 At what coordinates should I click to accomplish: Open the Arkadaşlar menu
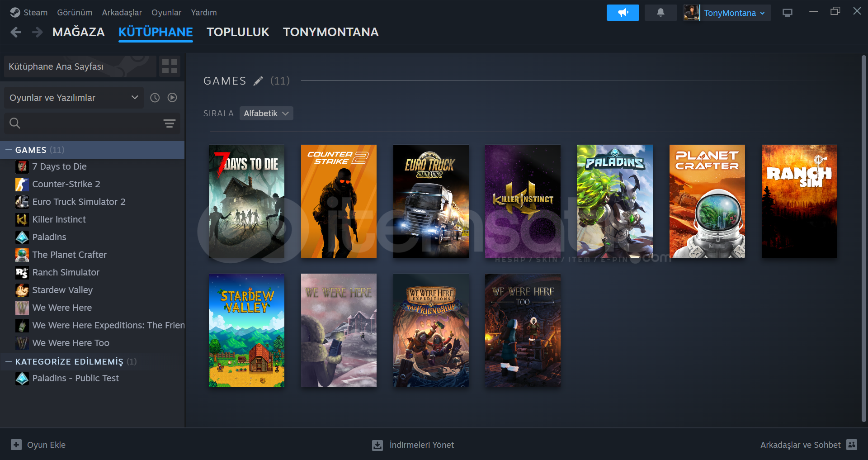coord(122,13)
